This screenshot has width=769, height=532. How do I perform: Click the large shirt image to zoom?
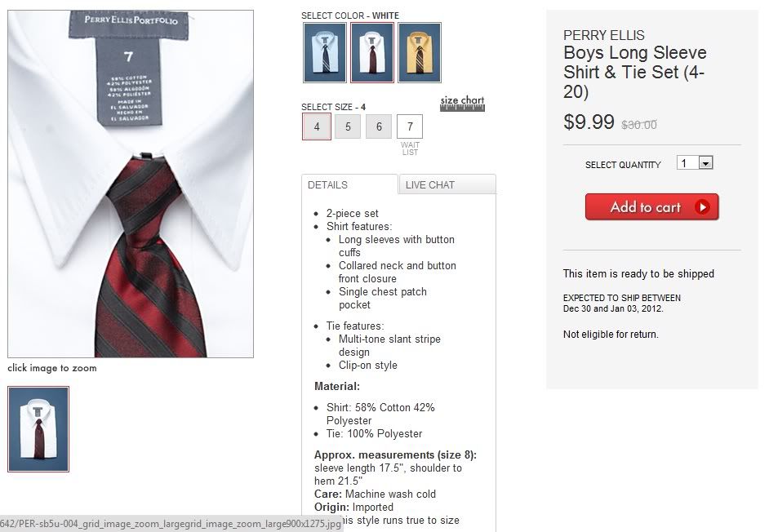(131, 184)
